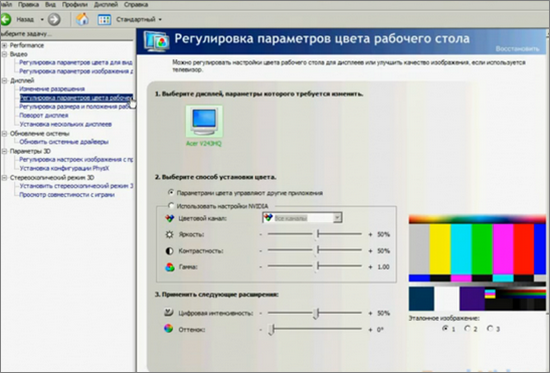Viewport: 550px width, 373px height.
Task: Open Установка нескольких дисплеев task
Action: pyautogui.click(x=66, y=124)
